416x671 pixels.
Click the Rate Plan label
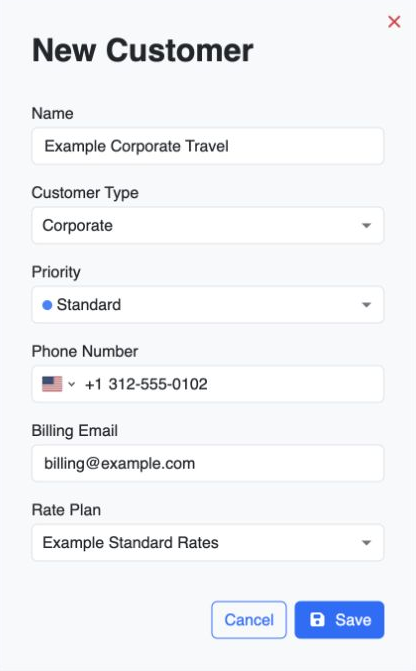click(x=66, y=510)
